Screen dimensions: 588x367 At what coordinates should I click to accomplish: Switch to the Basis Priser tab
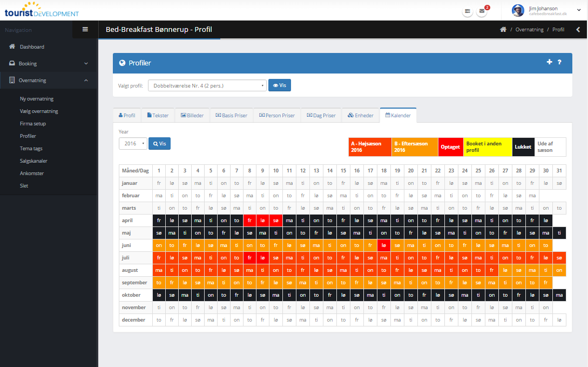point(231,116)
